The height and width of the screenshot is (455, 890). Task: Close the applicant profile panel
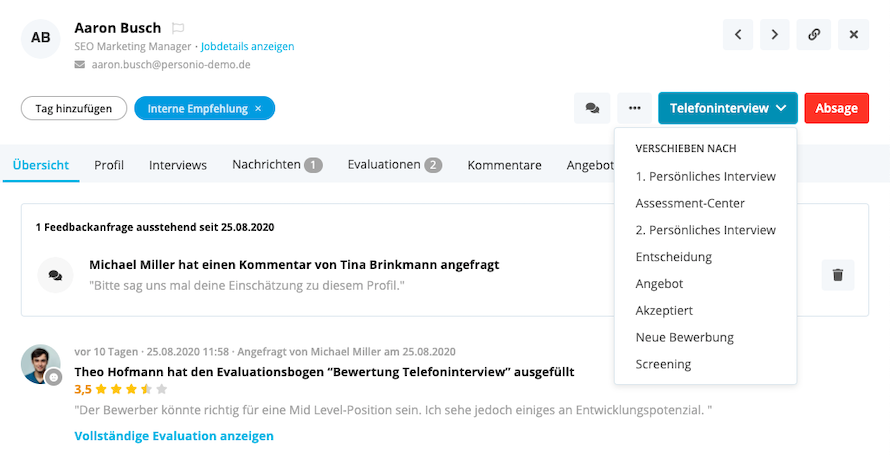tap(853, 34)
